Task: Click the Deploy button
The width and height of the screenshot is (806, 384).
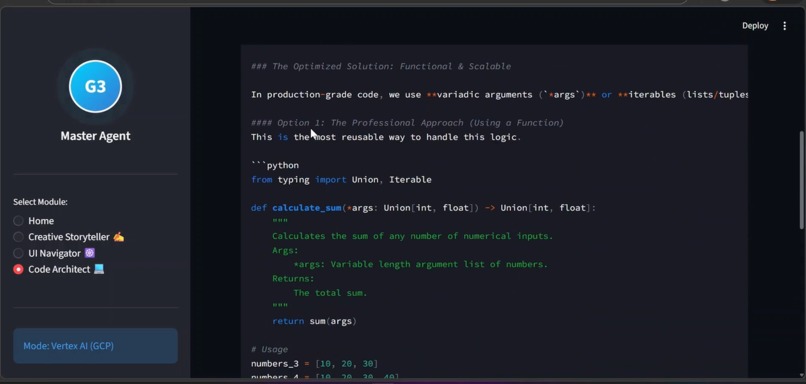Action: point(755,26)
